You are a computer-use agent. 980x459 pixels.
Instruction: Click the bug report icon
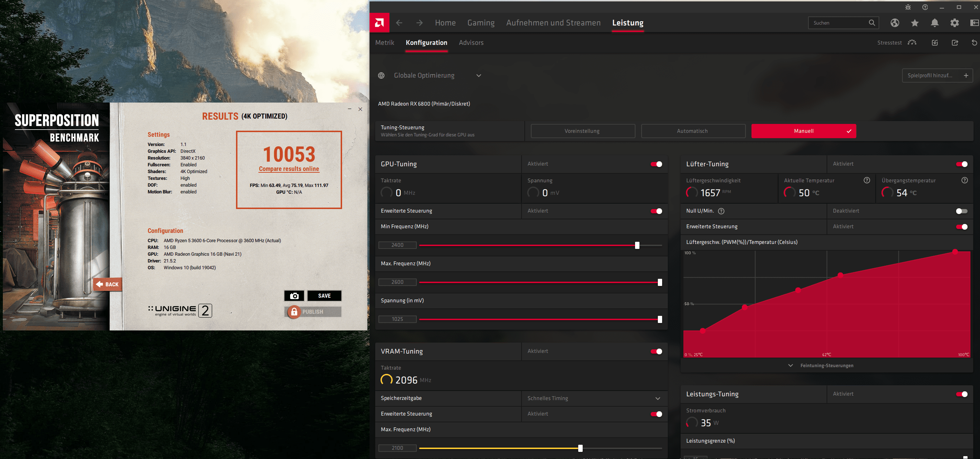pos(908,7)
